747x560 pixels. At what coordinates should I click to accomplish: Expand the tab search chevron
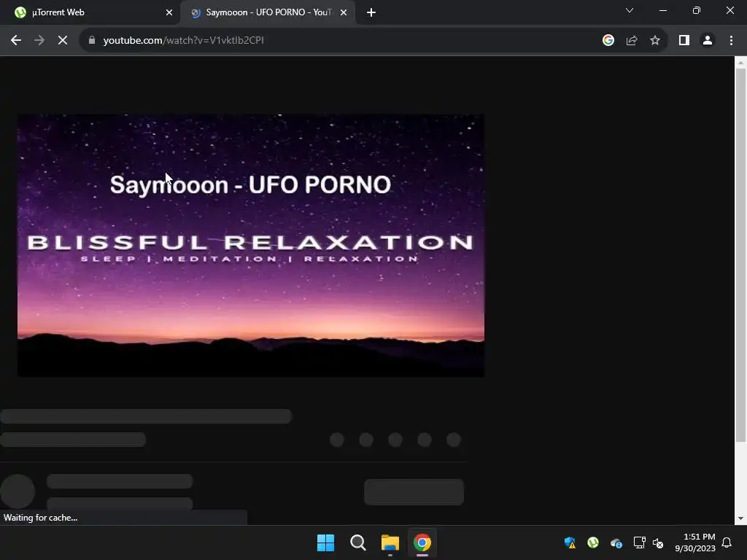630,10
